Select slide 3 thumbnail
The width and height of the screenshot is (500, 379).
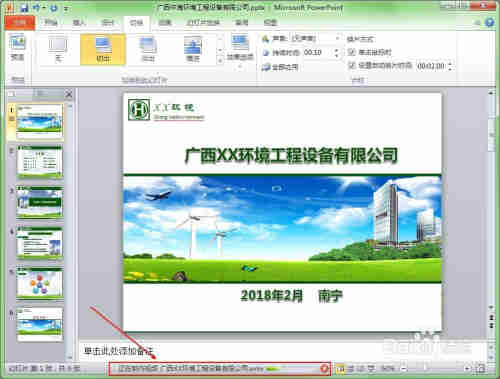coord(39,202)
